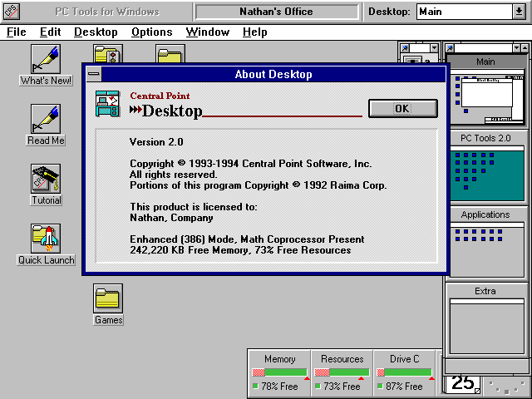Click the 'All rights reserved.' line
The width and height of the screenshot is (532, 399).
click(174, 175)
